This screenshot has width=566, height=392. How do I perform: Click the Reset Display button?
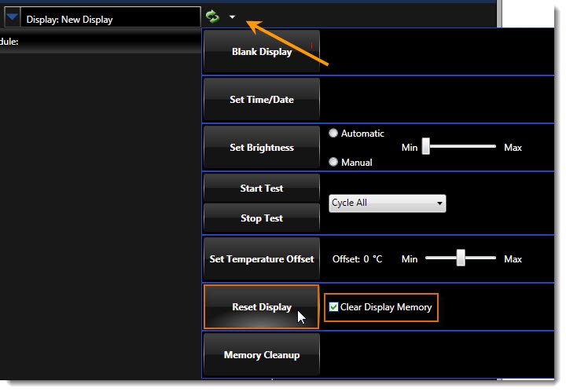point(262,307)
